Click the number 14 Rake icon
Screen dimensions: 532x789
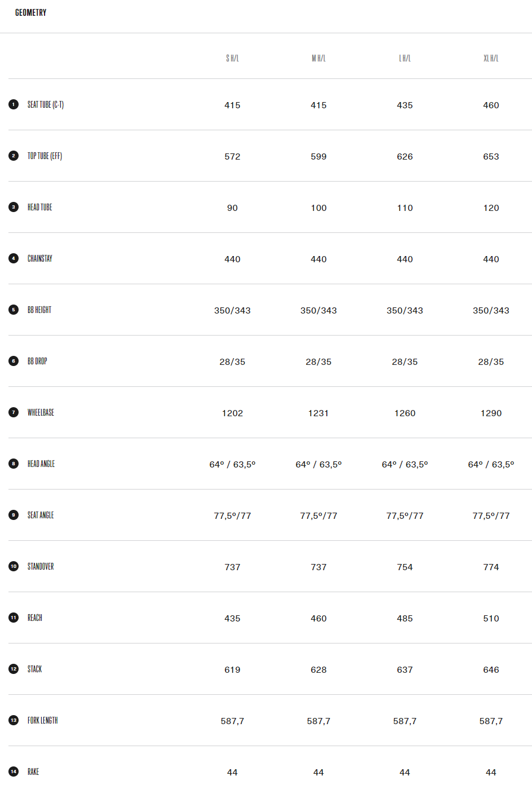tap(14, 772)
